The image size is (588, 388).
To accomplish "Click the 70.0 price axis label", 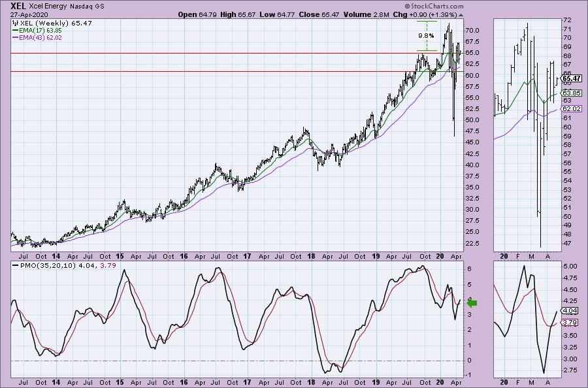I will click(x=472, y=30).
